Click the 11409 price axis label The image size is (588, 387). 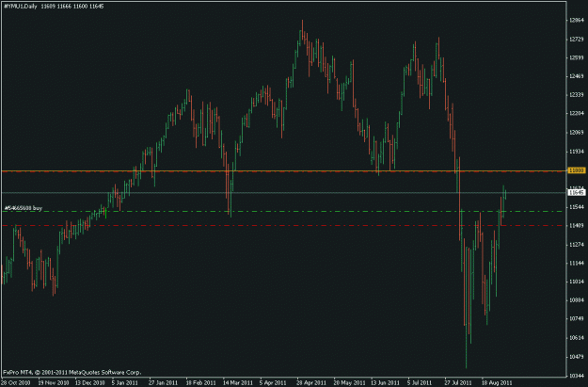577,226
